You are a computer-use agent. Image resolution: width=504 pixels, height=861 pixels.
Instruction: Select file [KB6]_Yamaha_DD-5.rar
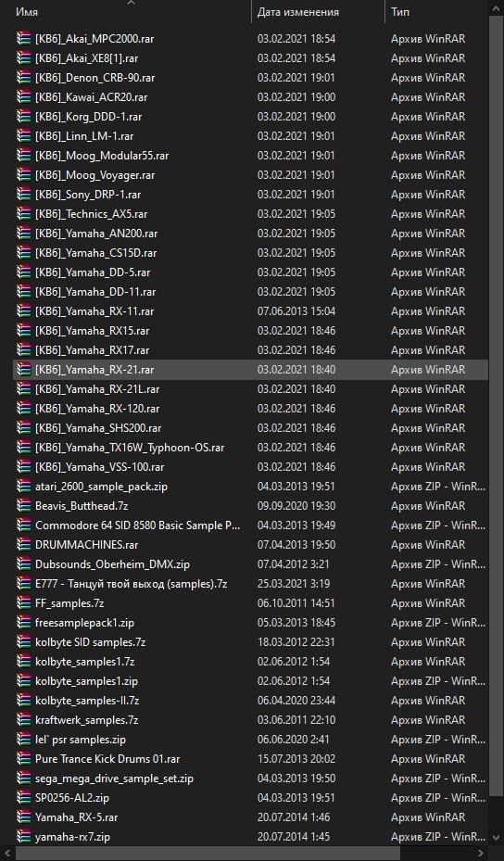pyautogui.click(x=93, y=272)
